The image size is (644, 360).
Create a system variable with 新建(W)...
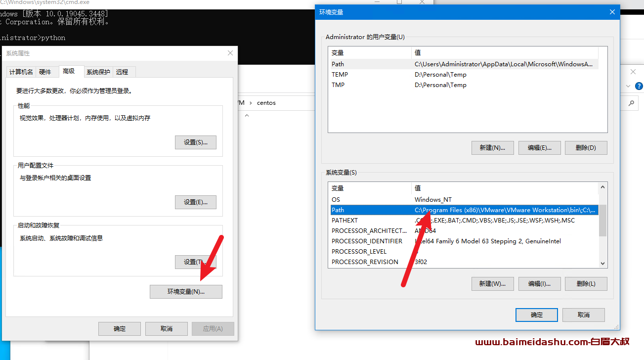pyautogui.click(x=493, y=284)
